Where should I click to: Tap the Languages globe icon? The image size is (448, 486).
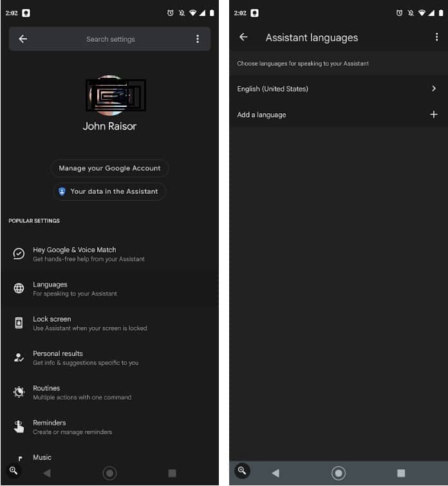[x=19, y=288]
